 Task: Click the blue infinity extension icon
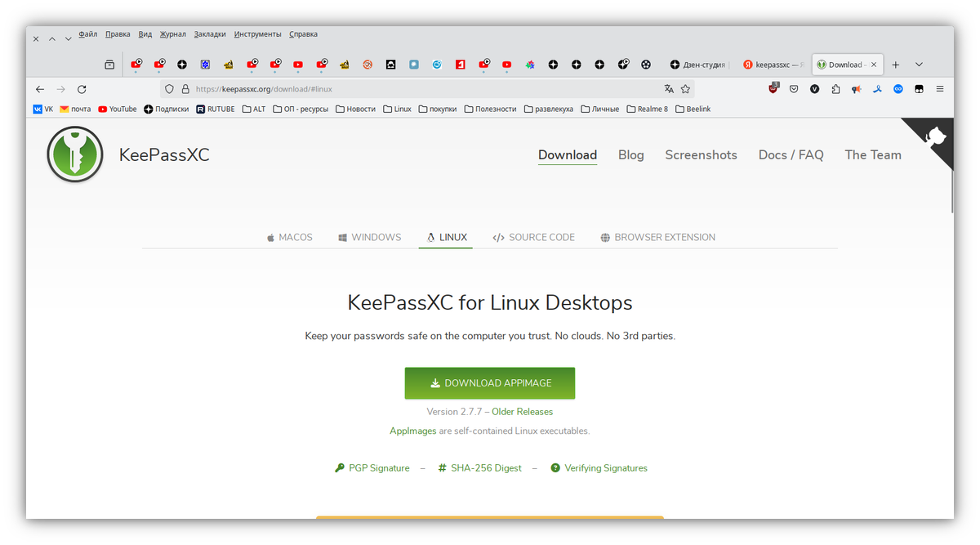point(898,89)
